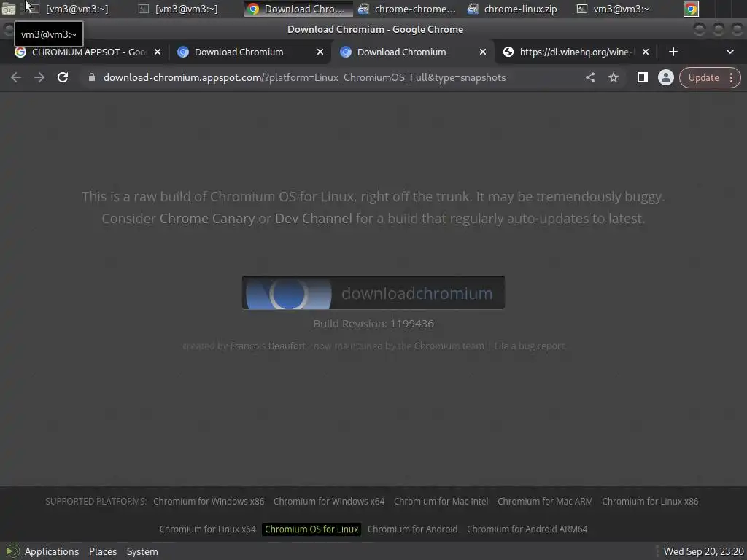
Task: Reload the current page
Action: [x=63, y=77]
